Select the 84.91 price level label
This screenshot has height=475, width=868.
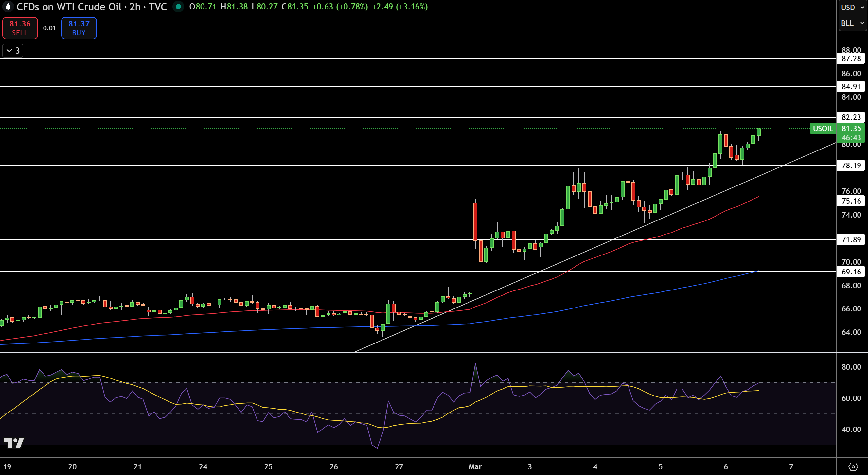[851, 86]
